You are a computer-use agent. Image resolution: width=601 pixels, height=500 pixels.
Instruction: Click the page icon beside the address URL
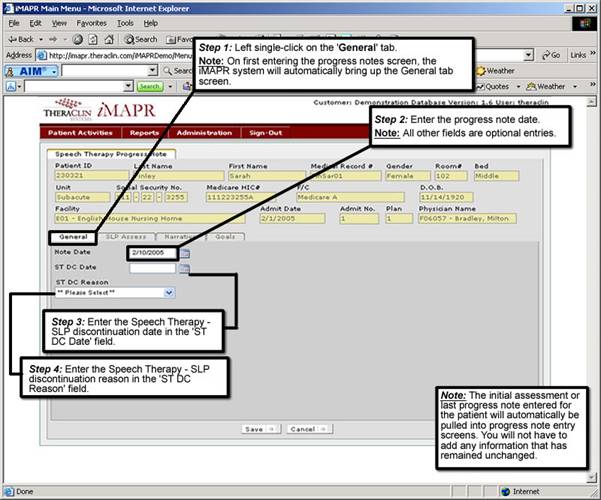41,55
